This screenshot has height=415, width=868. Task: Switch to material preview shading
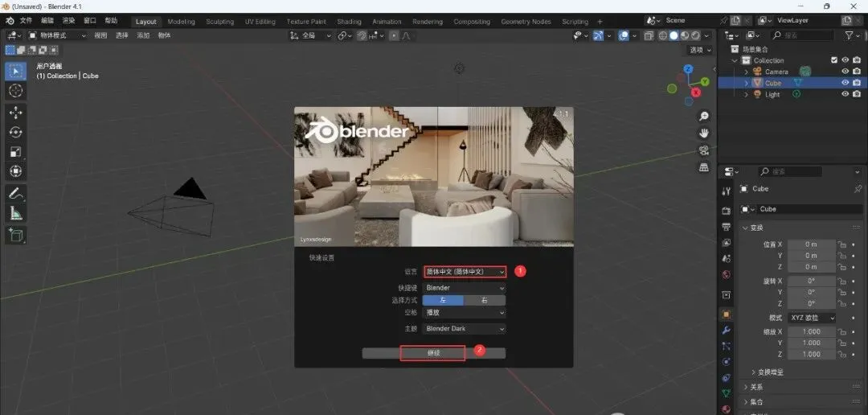685,35
